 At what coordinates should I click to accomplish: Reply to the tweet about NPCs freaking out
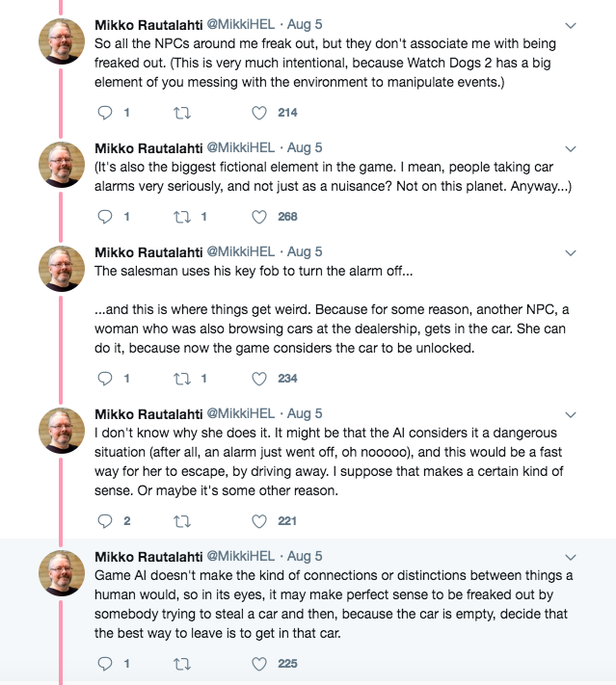point(106,113)
